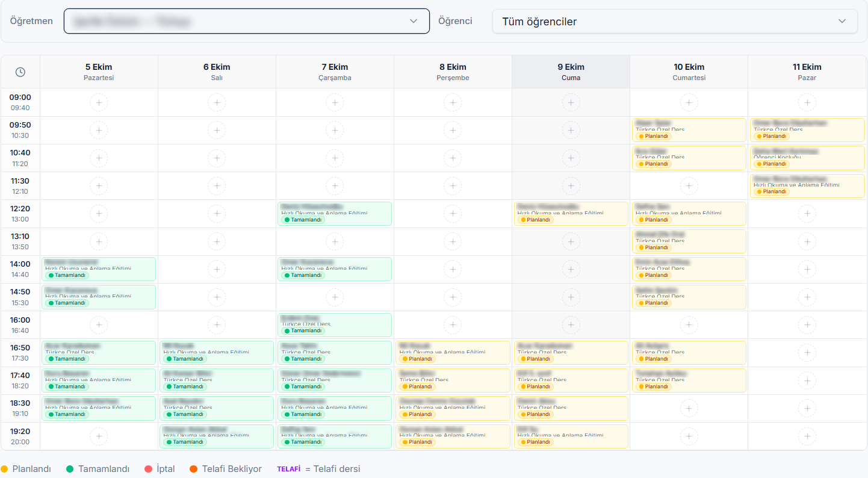Click the clock icon in the schedule header
Screen dimensions: 868x478
coord(20,72)
